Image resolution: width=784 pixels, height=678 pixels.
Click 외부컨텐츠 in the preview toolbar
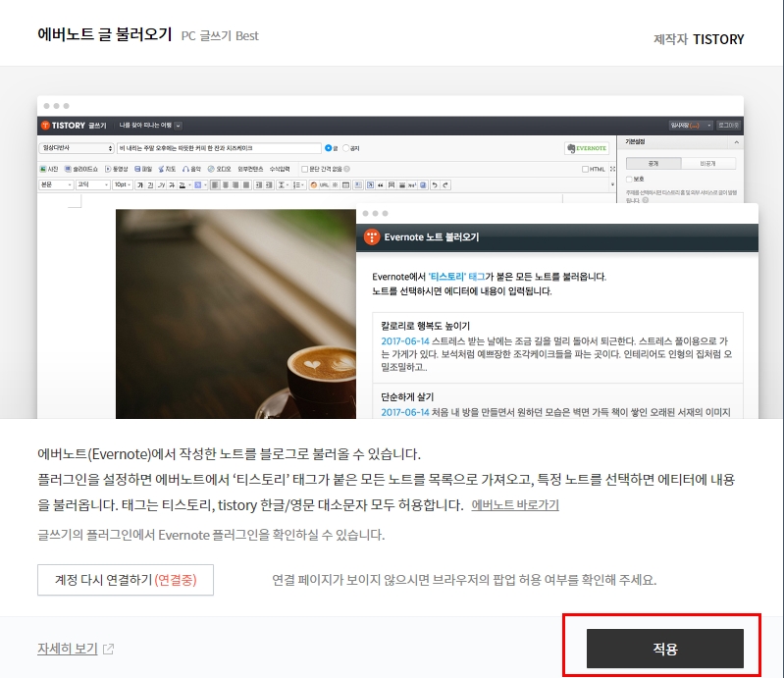250,169
